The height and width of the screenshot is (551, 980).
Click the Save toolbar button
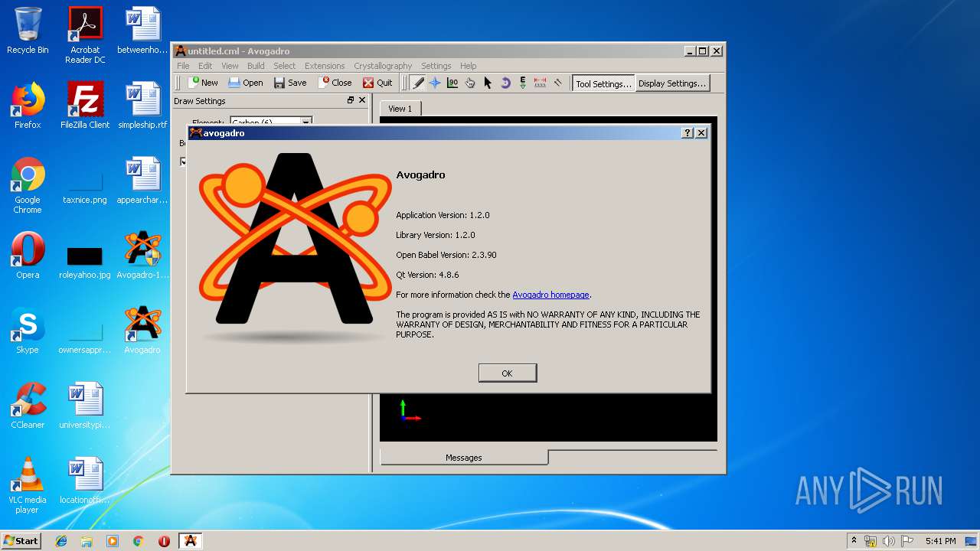[290, 83]
